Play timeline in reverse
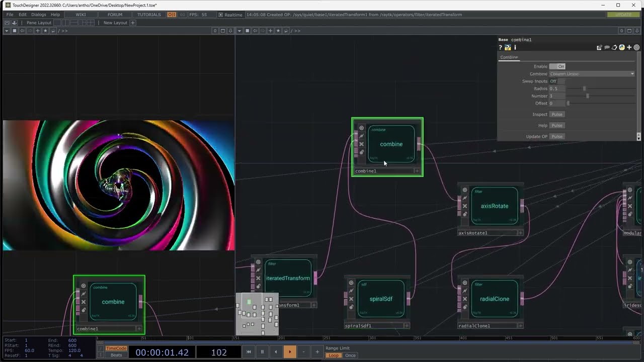 276,352
